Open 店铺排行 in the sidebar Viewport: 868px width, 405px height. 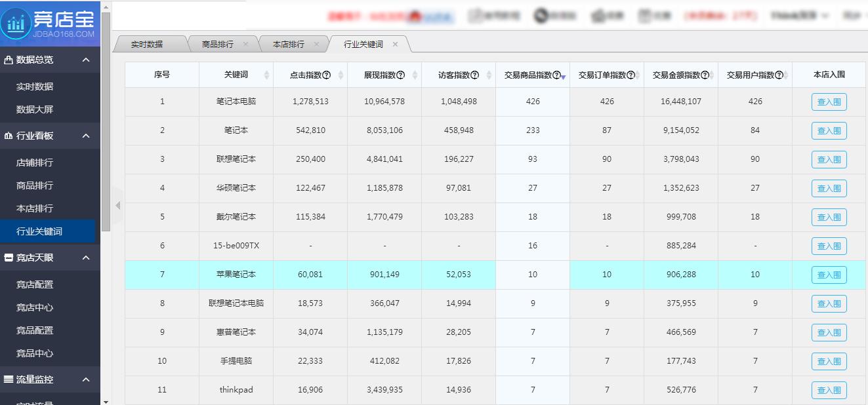pos(35,163)
